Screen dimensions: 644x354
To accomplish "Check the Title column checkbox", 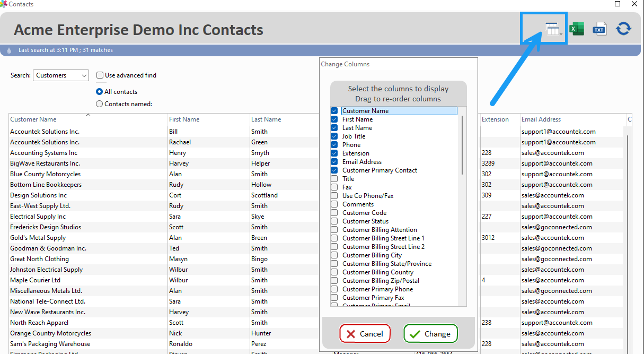I will (334, 179).
